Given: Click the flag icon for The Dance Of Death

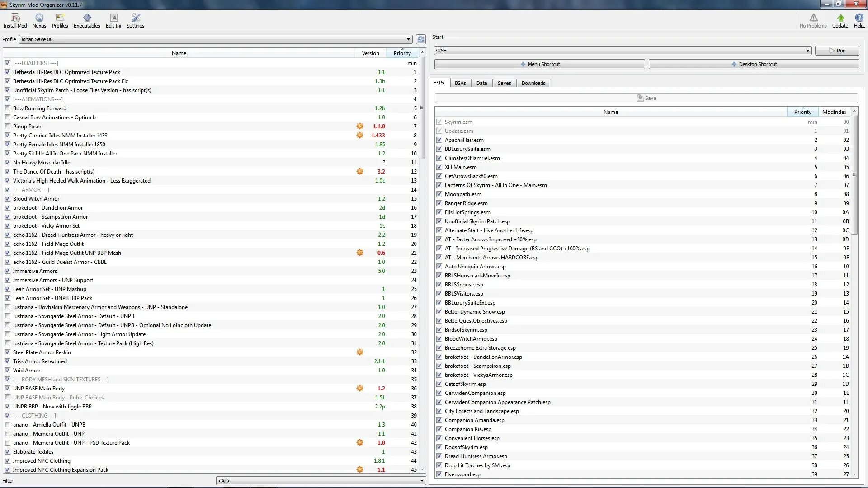Looking at the screenshot, I should click(360, 171).
